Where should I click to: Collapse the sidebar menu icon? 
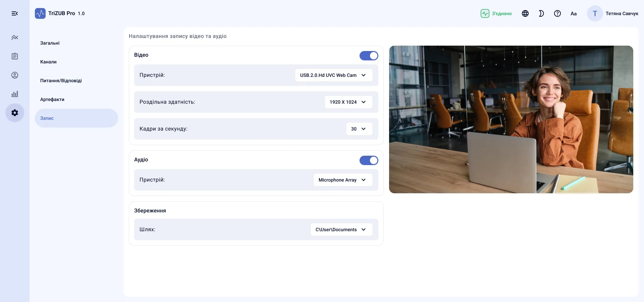tap(14, 13)
